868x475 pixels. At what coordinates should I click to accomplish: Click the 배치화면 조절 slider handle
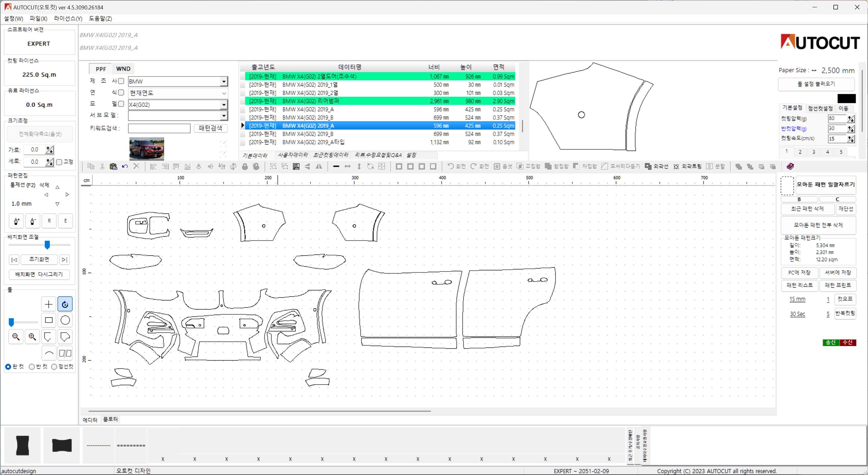pos(47,245)
